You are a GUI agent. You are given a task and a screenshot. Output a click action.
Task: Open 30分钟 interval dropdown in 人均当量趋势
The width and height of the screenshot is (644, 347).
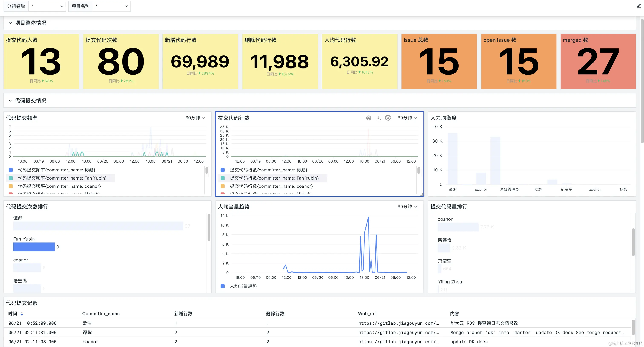tap(407, 207)
